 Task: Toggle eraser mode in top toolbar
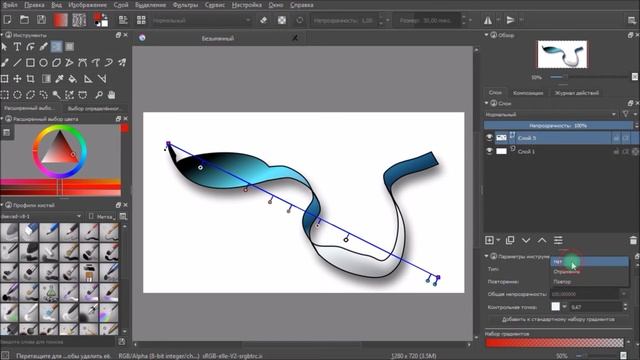(264, 20)
